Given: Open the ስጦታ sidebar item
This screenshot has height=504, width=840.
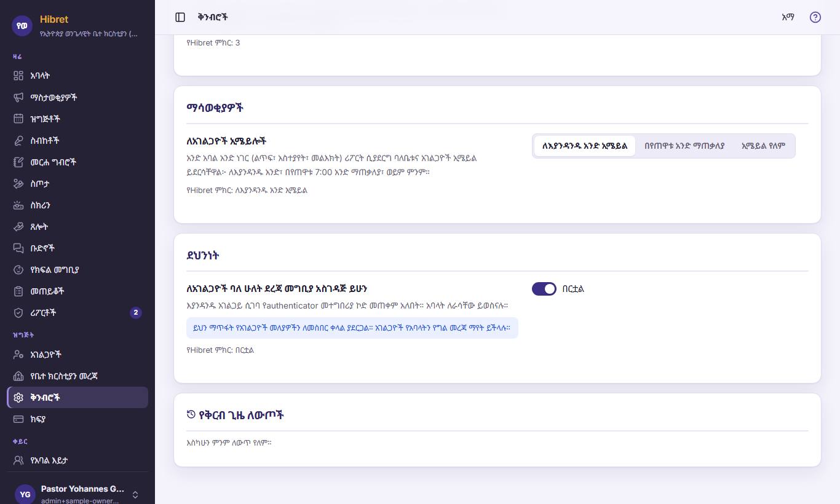Looking at the screenshot, I should click(77, 183).
